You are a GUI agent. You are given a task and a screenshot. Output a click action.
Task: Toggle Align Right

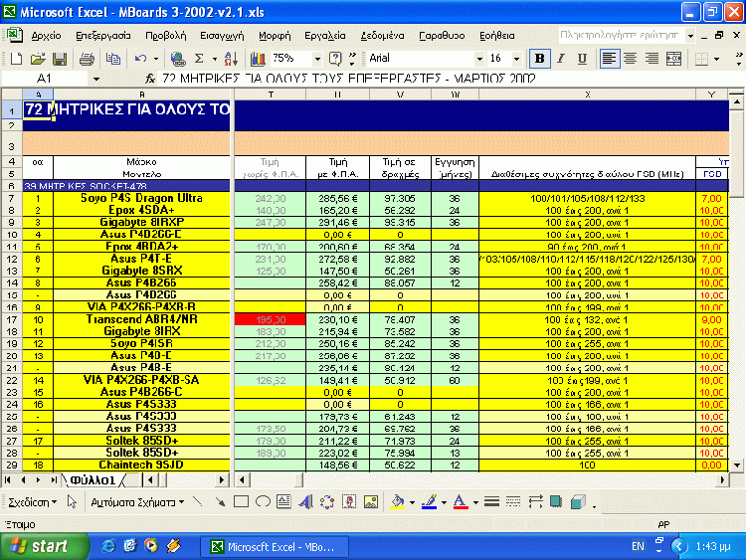click(652, 59)
